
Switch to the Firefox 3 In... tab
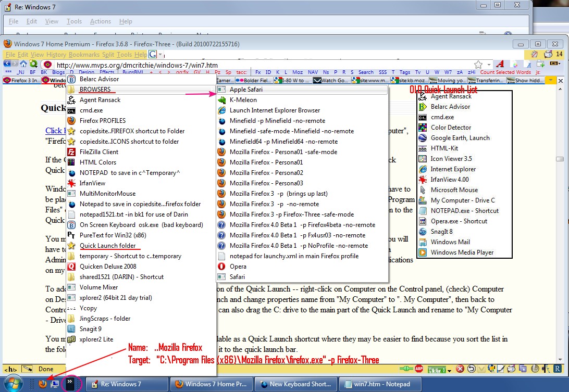coord(21,80)
